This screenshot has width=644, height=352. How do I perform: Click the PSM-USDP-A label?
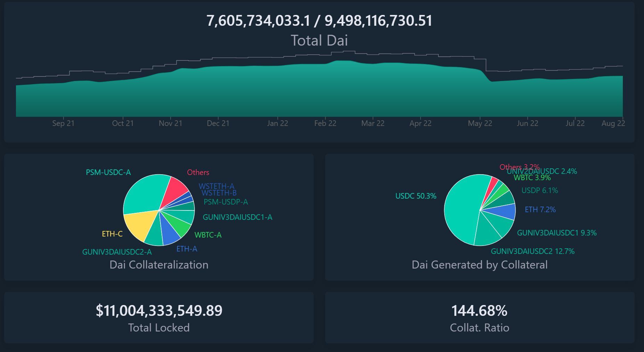[226, 202]
